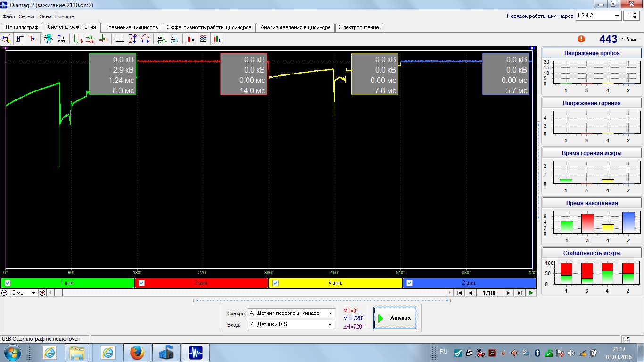Zoom in the time scale with plus icon
Screen dimensions: 644x362
pyautogui.click(x=42, y=293)
